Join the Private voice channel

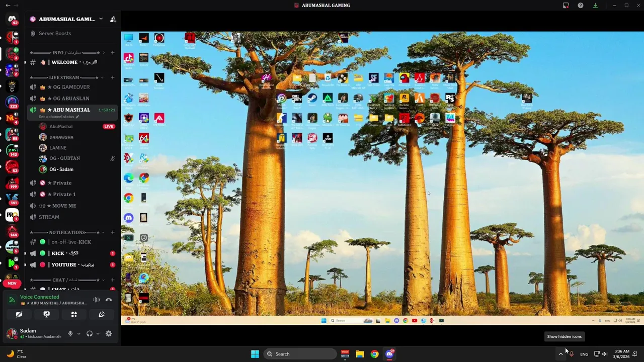click(x=72, y=183)
